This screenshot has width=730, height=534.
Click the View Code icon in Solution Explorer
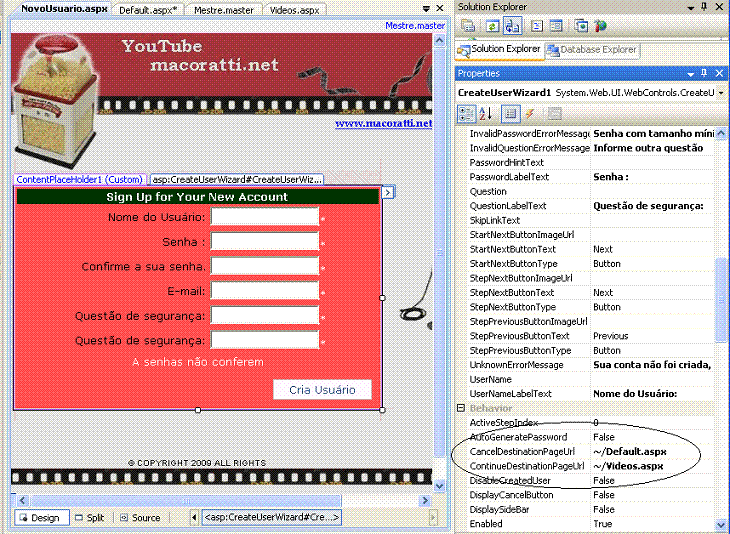537,26
